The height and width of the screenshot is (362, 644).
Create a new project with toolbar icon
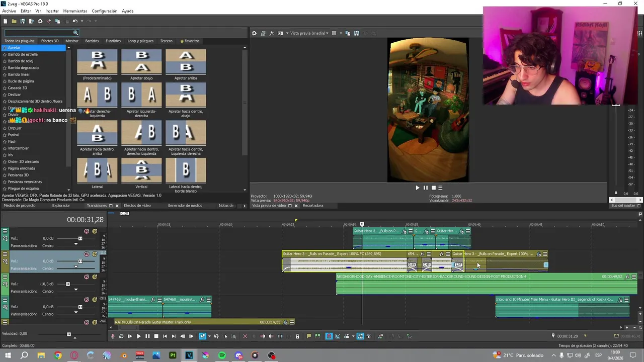(x=5, y=21)
